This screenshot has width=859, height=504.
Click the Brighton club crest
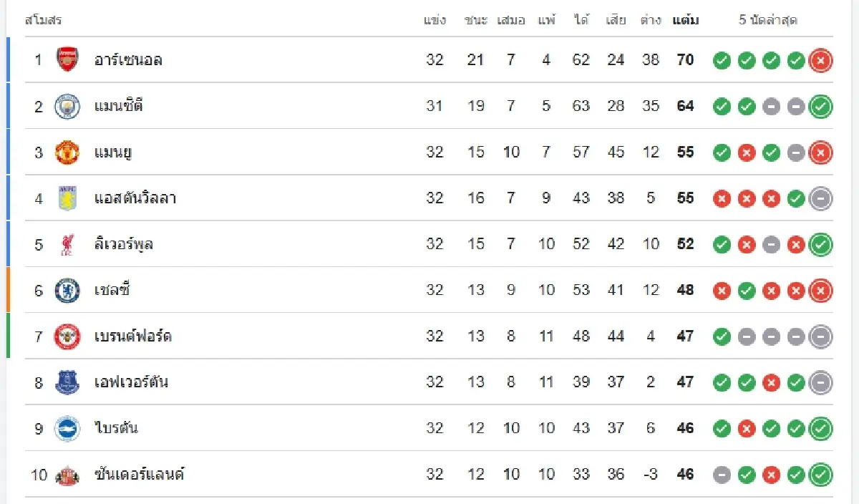coord(67,429)
